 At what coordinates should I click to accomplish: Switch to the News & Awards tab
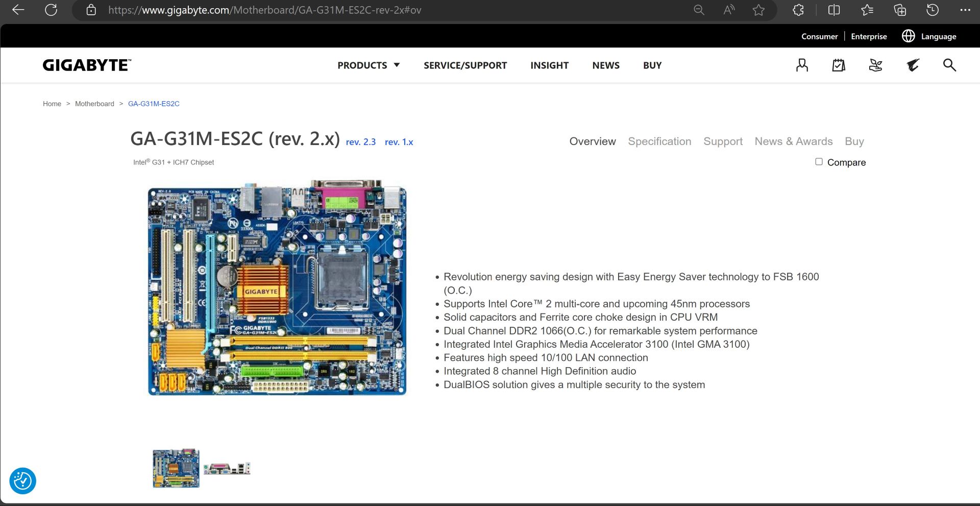click(x=794, y=141)
